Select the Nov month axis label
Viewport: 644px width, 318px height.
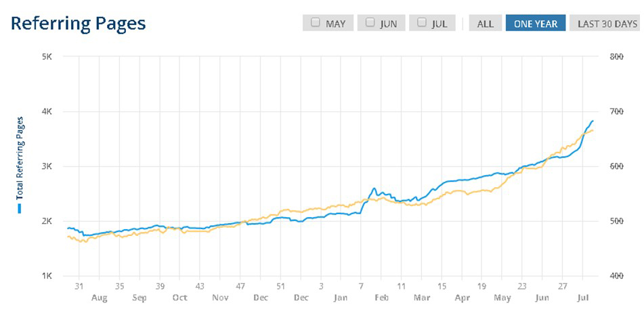(x=220, y=298)
